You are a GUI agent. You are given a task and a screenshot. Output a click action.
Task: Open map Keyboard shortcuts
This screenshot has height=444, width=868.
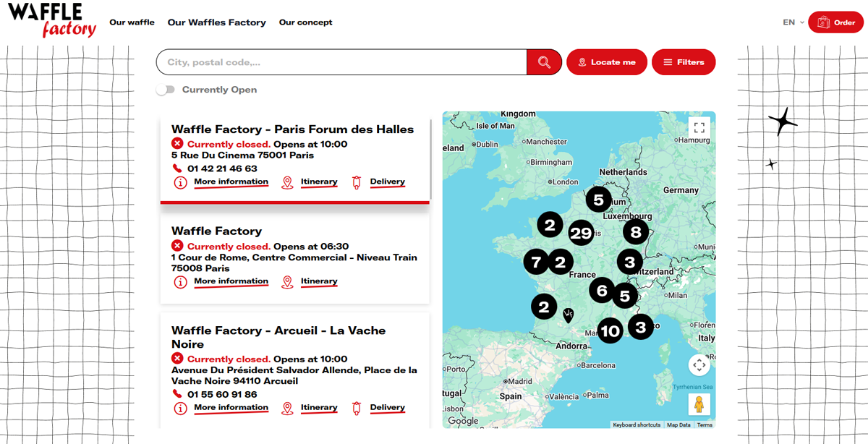click(637, 425)
